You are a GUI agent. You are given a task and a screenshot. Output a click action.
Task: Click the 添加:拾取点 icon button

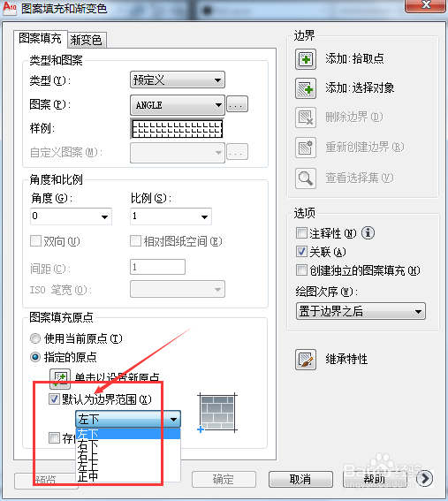(x=306, y=59)
